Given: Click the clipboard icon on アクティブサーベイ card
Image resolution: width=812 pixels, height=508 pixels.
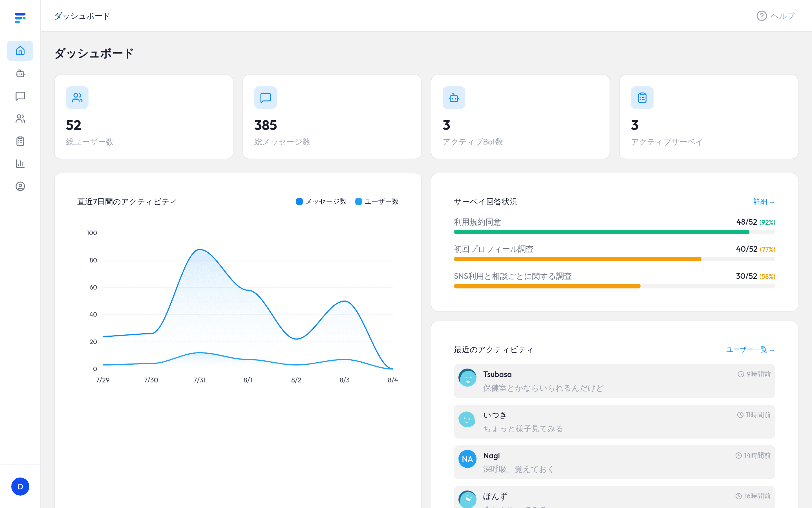Looking at the screenshot, I should (642, 98).
